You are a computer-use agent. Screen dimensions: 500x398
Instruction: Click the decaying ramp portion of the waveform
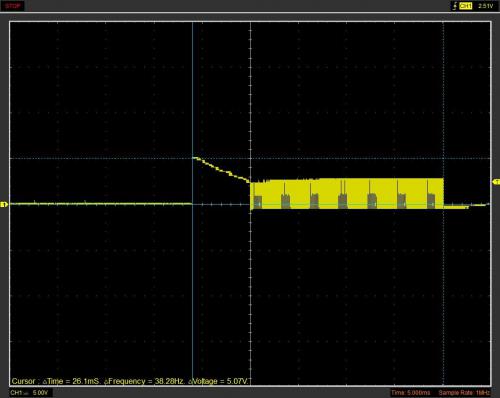[x=221, y=170]
